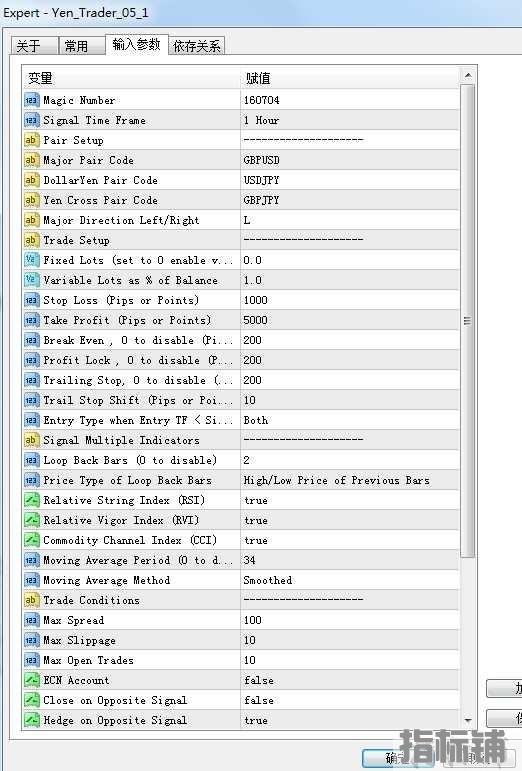Select the Max Open Trades row label
Image resolution: width=522 pixels, height=771 pixels.
pyautogui.click(x=88, y=660)
